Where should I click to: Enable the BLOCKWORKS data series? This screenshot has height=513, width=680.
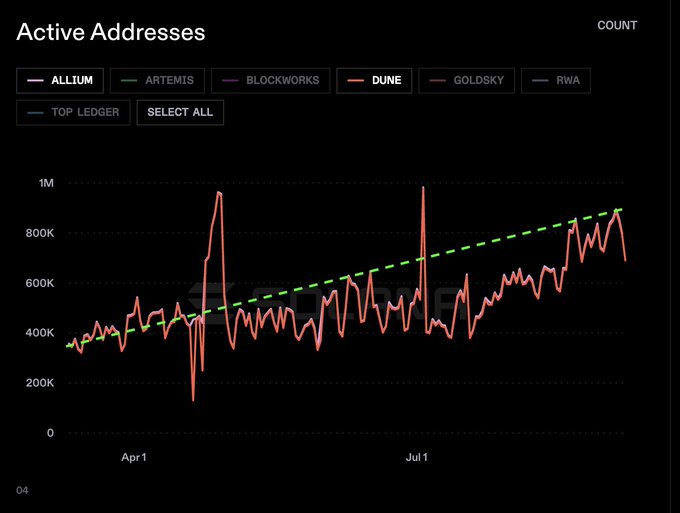[271, 81]
